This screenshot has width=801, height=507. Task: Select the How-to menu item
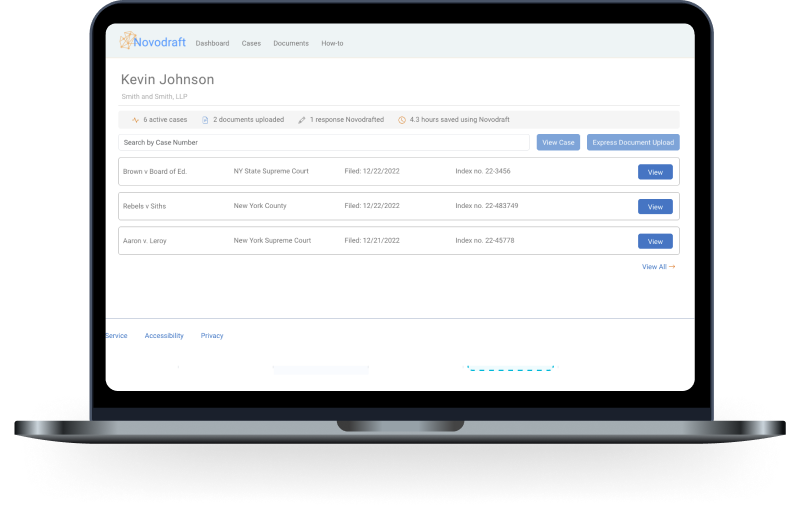333,43
